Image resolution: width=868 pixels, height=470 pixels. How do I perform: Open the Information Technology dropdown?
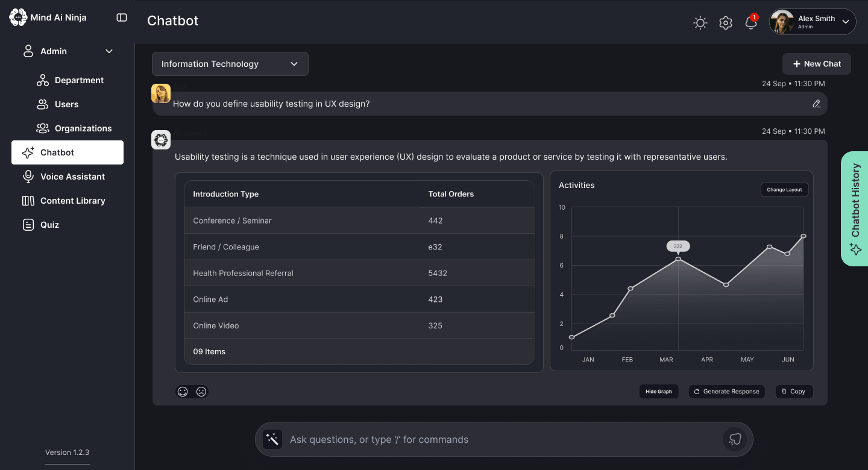230,64
